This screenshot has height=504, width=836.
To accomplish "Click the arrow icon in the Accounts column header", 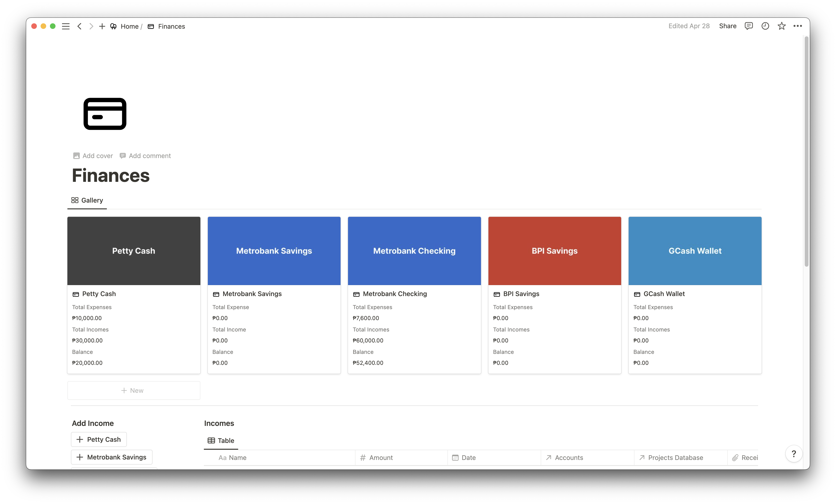I will 548,458.
